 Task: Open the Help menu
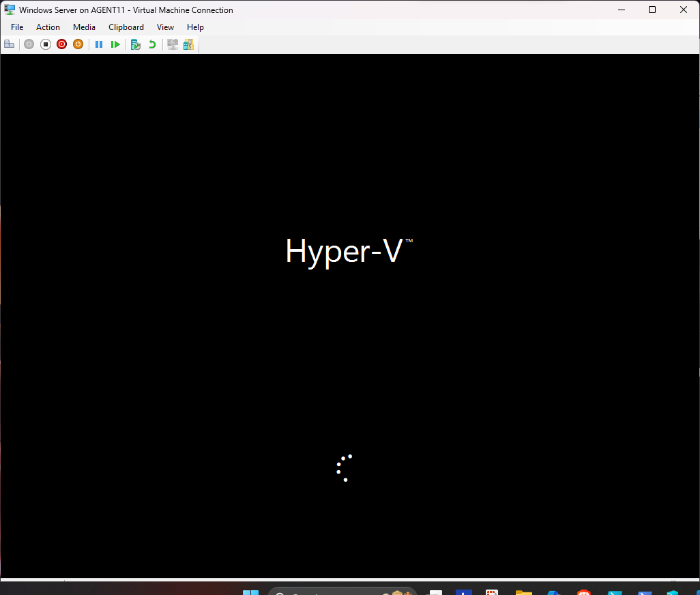(195, 27)
